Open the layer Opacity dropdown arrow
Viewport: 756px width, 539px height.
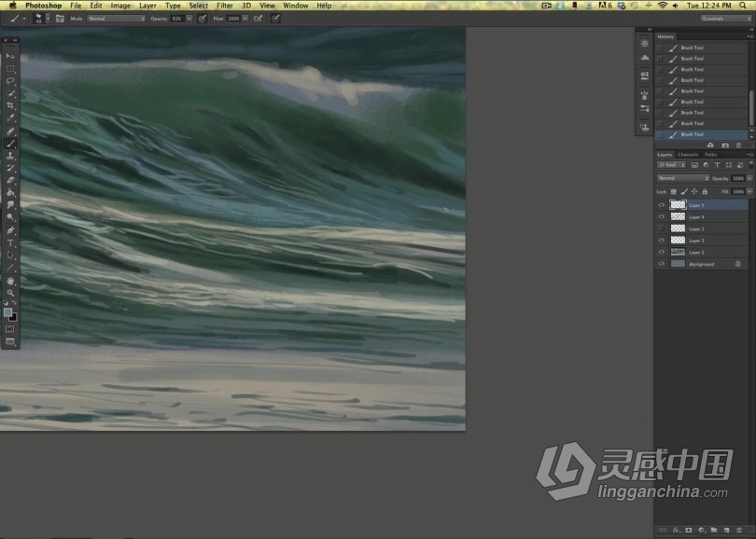(x=749, y=178)
